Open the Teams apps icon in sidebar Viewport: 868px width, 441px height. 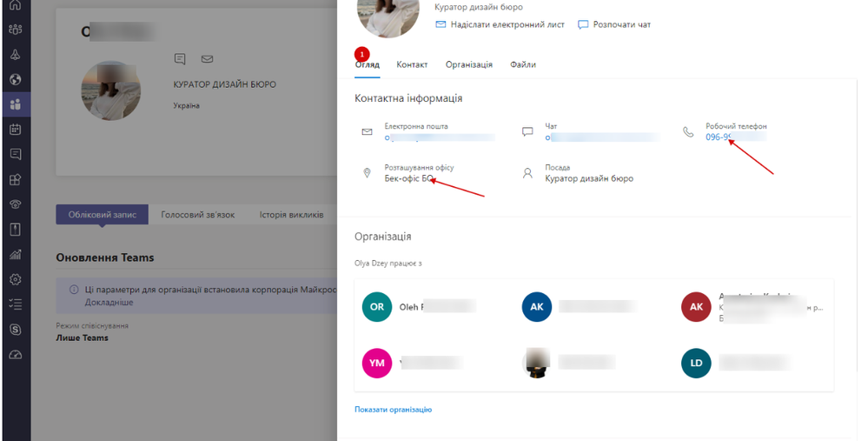click(x=16, y=179)
